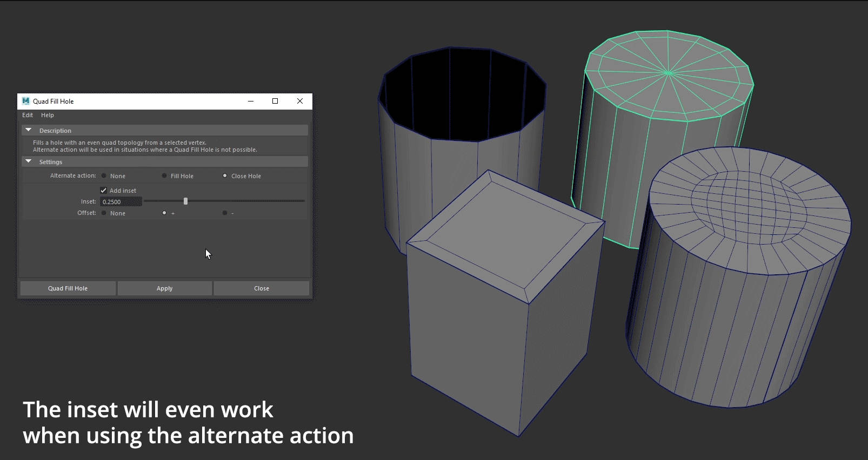Click the 'Settings' section header text

(x=51, y=162)
